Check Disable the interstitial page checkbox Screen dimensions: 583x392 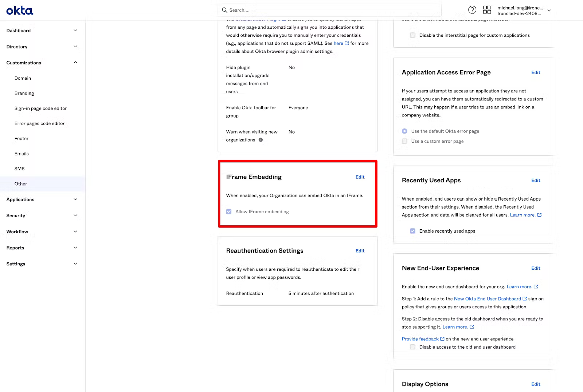[x=412, y=35]
